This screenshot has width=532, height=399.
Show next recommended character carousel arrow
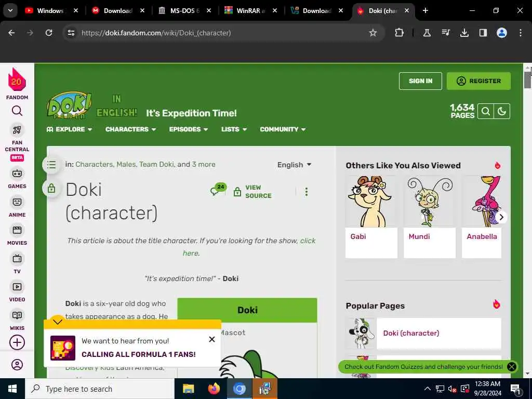tap(501, 217)
